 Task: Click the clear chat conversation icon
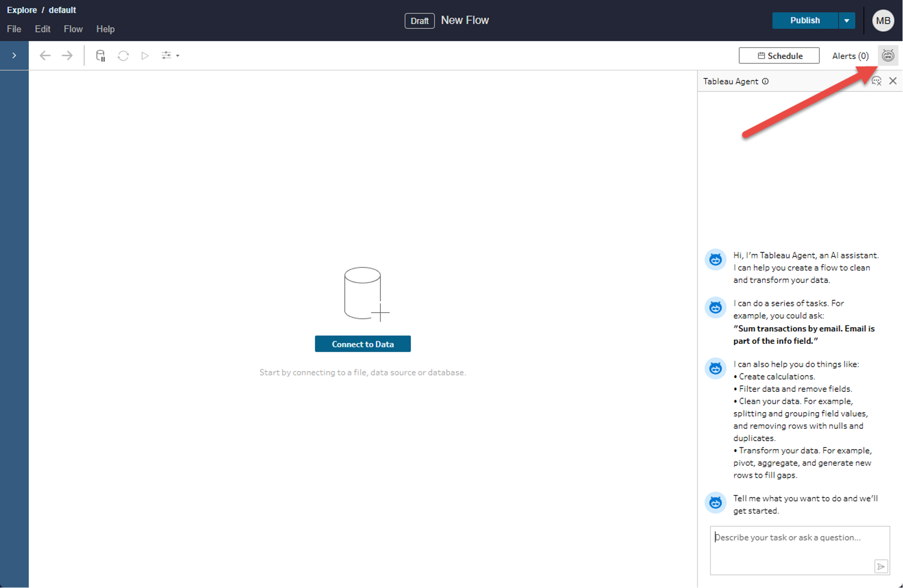click(876, 81)
